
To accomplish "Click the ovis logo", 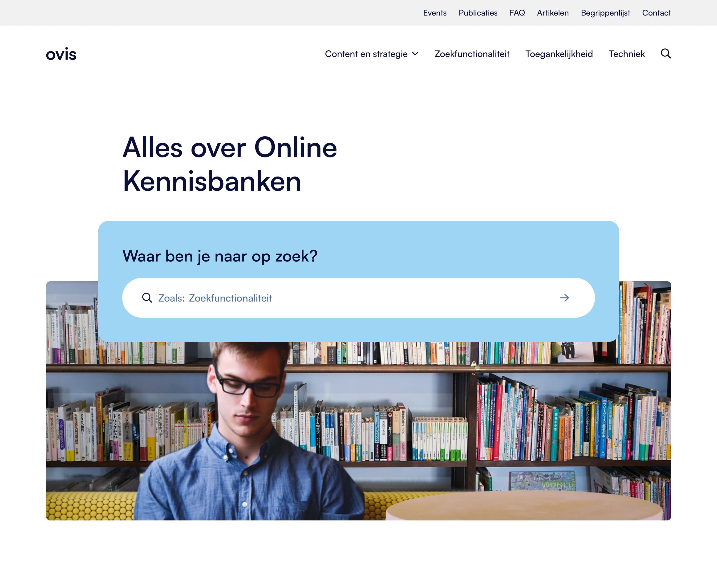I will coord(61,54).
